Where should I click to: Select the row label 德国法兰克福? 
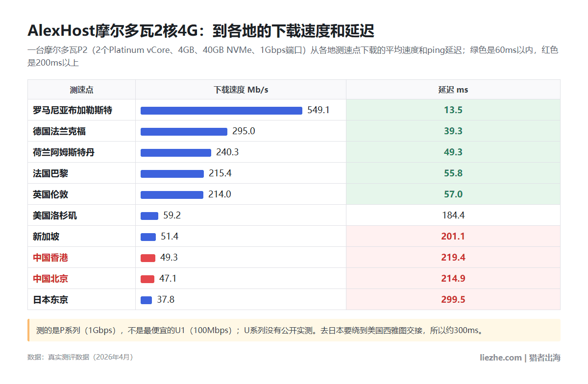point(59,131)
